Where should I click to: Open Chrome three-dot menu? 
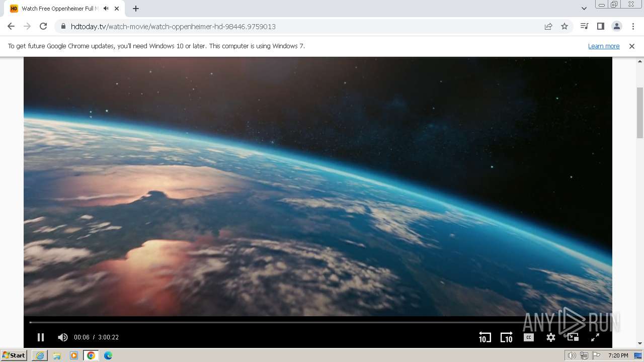[x=633, y=26]
